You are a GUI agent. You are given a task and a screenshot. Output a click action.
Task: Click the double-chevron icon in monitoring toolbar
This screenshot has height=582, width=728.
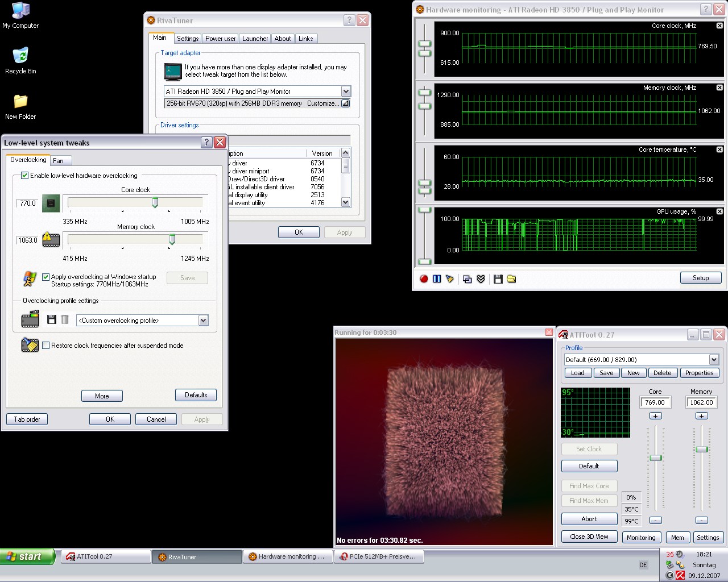click(x=481, y=279)
